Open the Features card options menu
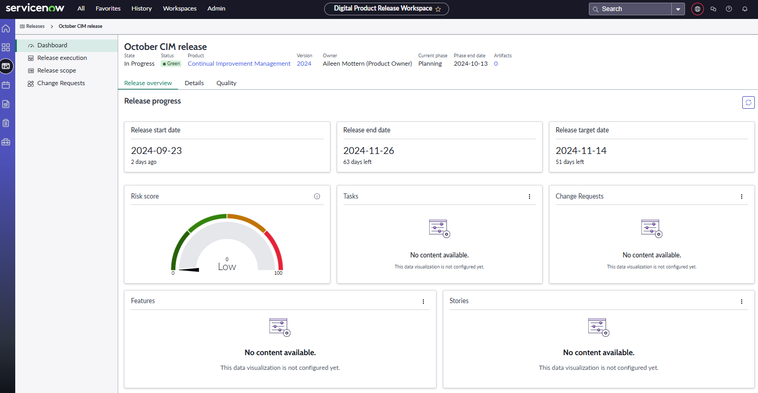Screen dimensions: 758x393 423,301
